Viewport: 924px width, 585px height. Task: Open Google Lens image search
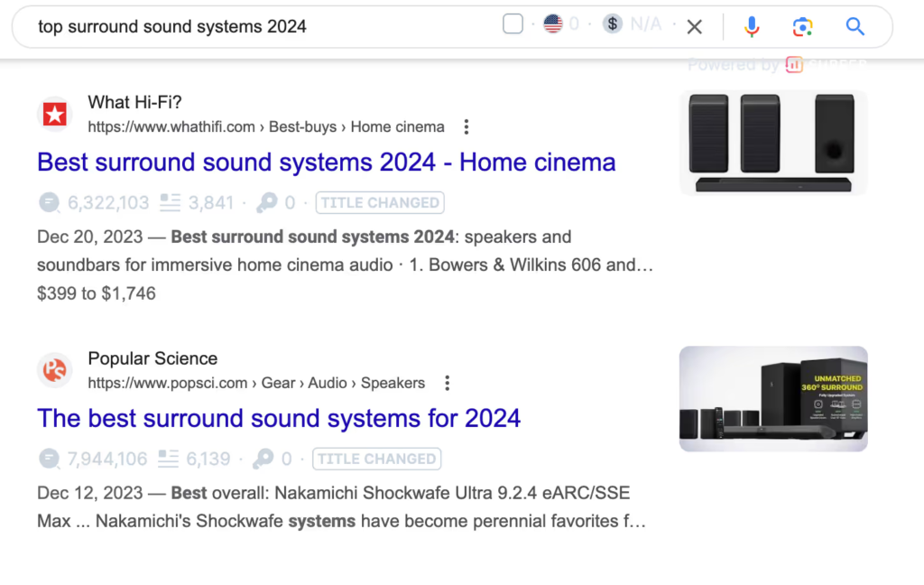pyautogui.click(x=802, y=26)
